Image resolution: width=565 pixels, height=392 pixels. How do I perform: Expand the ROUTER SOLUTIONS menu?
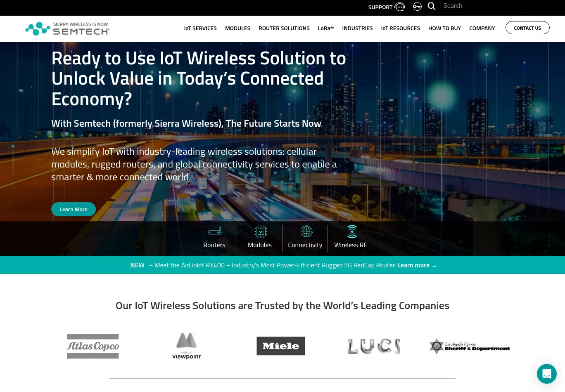[x=284, y=28]
